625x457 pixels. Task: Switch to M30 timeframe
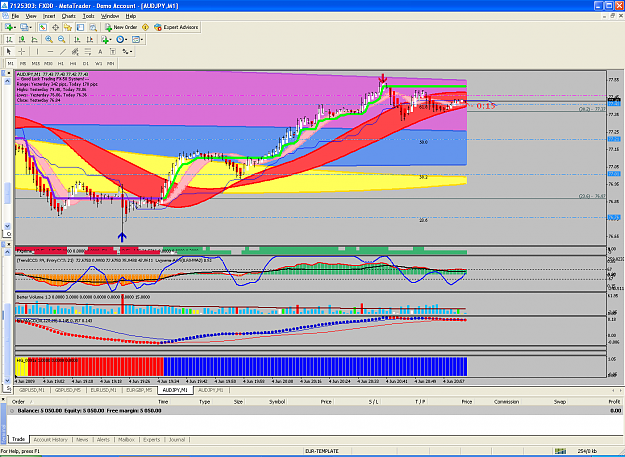click(x=48, y=63)
